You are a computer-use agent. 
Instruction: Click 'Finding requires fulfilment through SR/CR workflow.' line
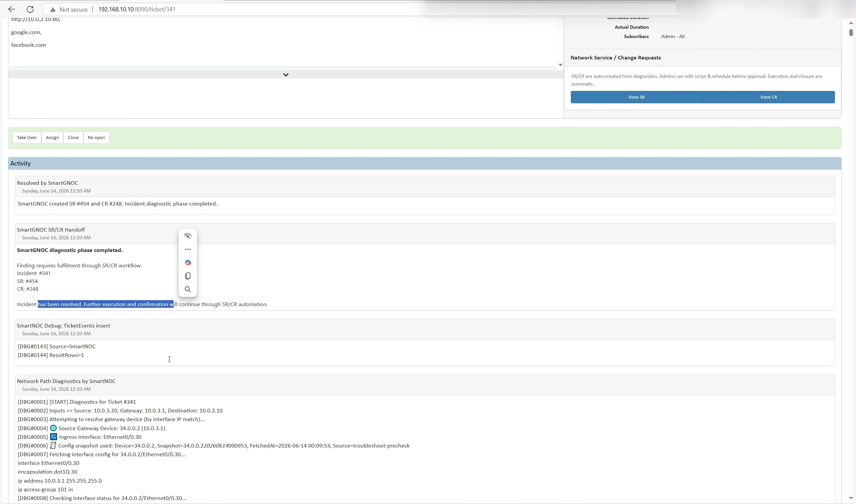pyautogui.click(x=80, y=266)
